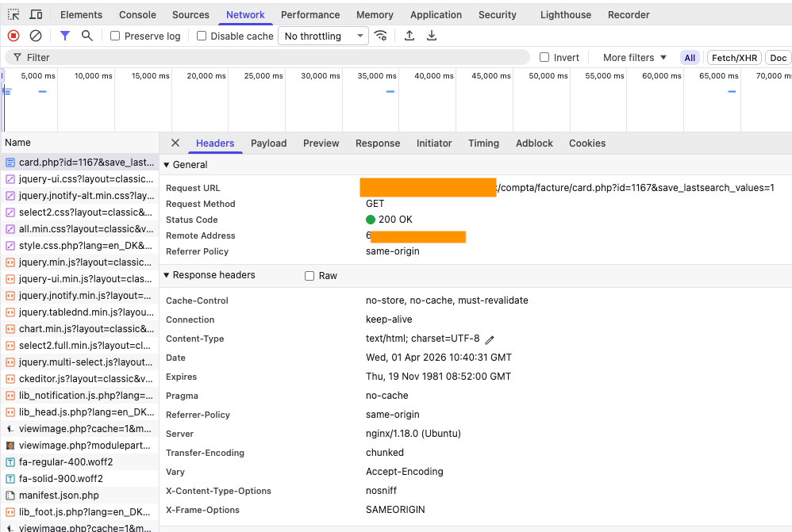Open network conditions wifi icon
This screenshot has height=532, width=792.
click(x=381, y=36)
